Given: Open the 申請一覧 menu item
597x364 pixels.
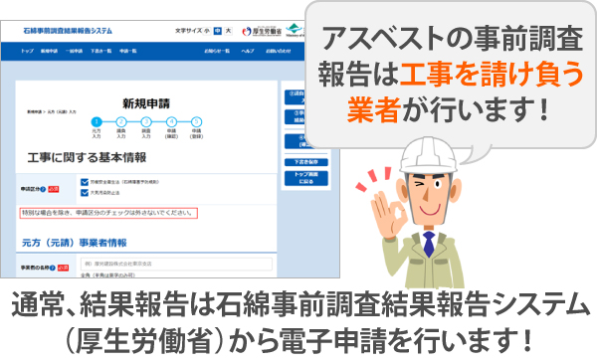Looking at the screenshot, I should pos(128,51).
